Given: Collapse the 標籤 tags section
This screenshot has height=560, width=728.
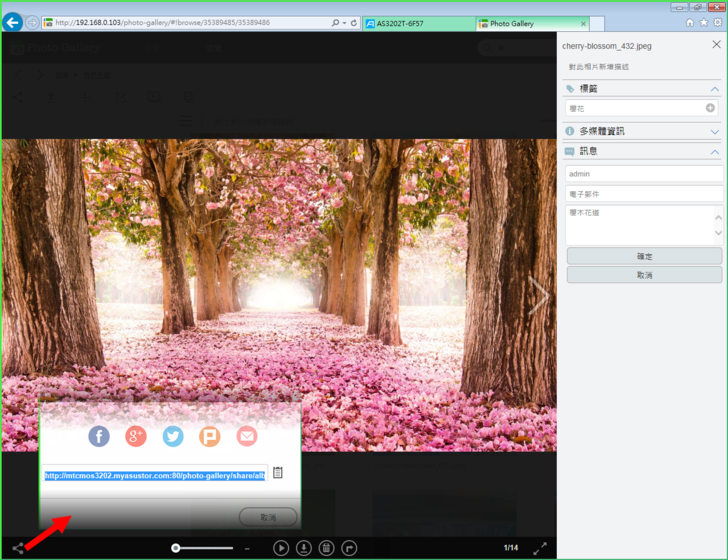Looking at the screenshot, I should click(x=714, y=89).
